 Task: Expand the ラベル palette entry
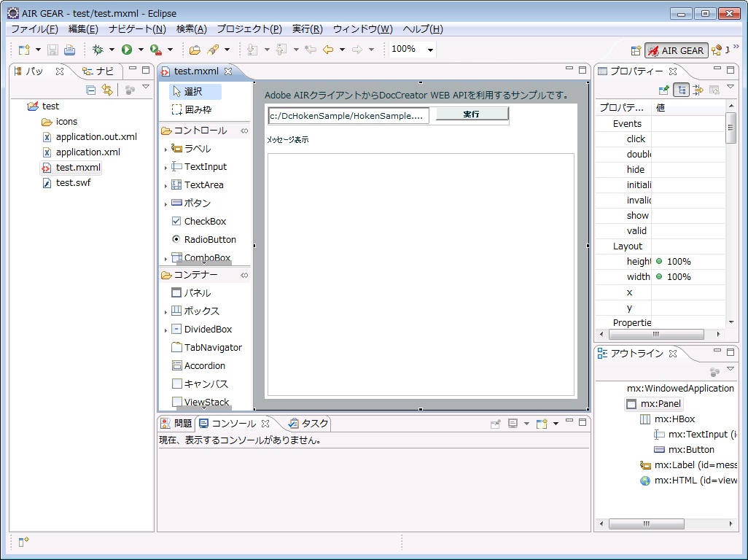tap(165, 149)
